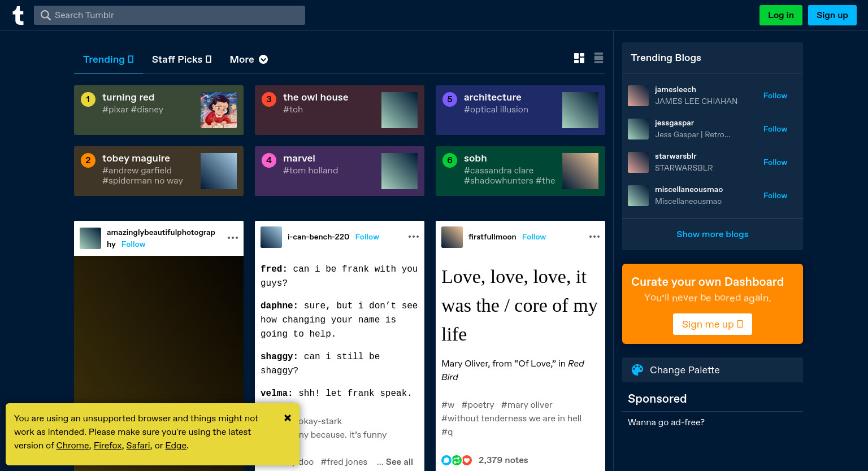Screen dimensions: 868x471
Task: Click the Chrome link in warning
Action: (72, 446)
